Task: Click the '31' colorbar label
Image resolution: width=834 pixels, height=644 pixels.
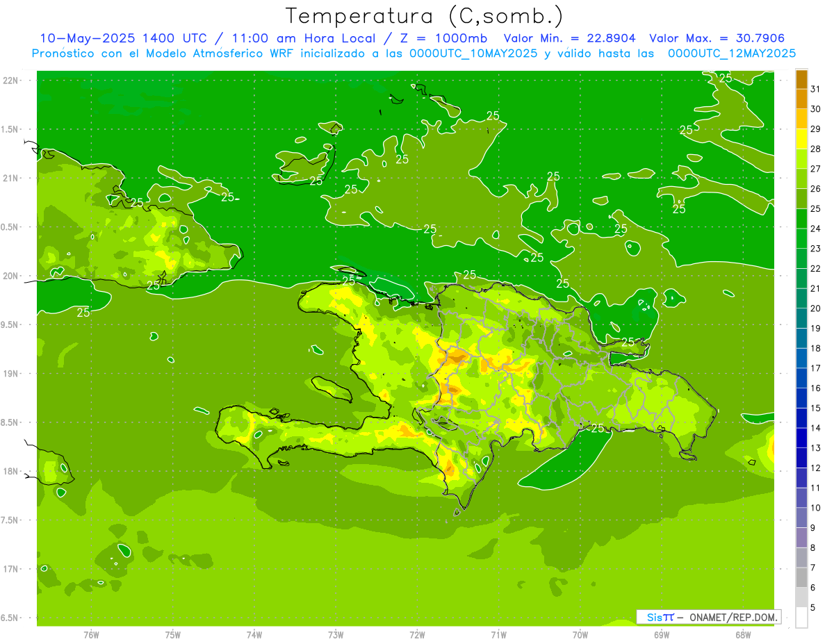Action: pyautogui.click(x=815, y=89)
